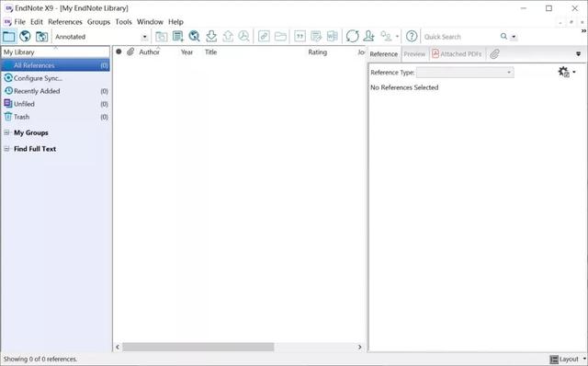Screen dimensions: 588x366
Task: Open the Groups menu
Action: coord(98,22)
